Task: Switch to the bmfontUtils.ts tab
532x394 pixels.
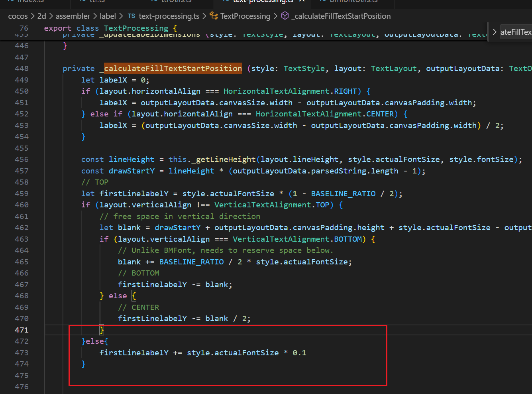Action: (x=353, y=1)
